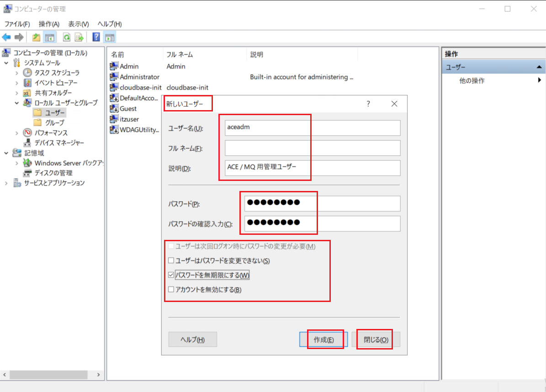Click the Refresh toolbar icon
This screenshot has height=392, width=546.
click(x=67, y=37)
